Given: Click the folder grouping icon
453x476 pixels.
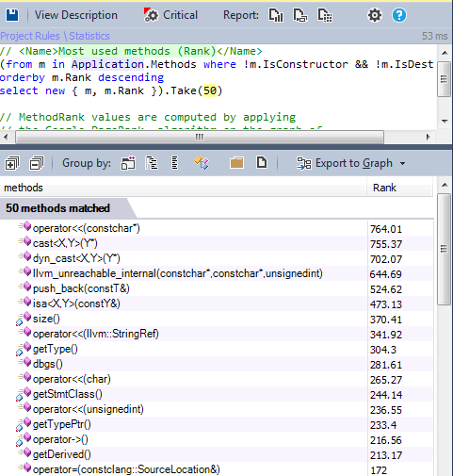Looking at the screenshot, I should 236,163.
